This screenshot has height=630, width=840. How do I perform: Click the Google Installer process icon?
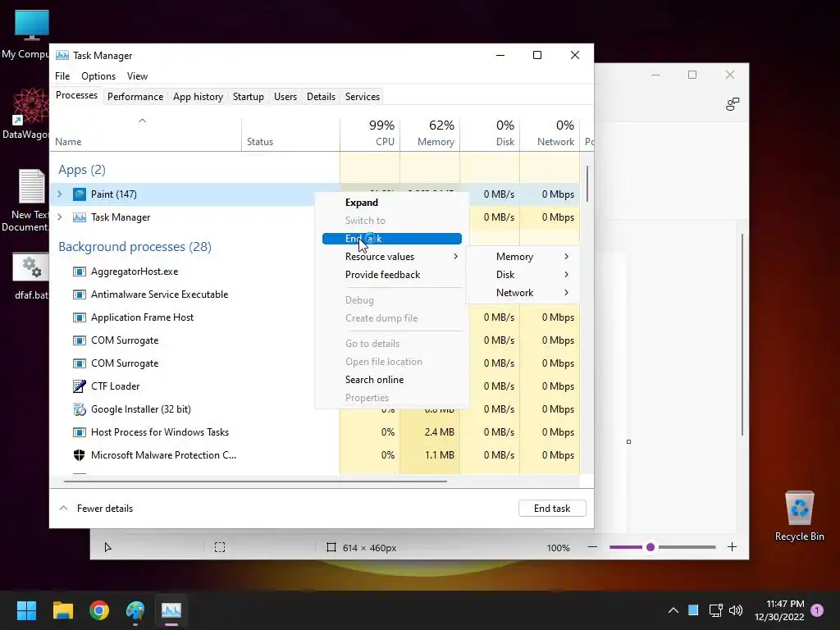pos(80,409)
